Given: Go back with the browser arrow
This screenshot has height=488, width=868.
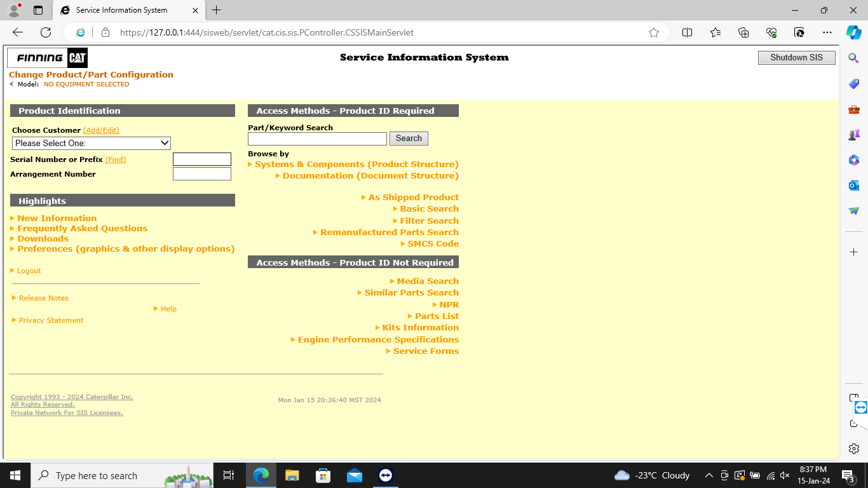Looking at the screenshot, I should coord(17,32).
